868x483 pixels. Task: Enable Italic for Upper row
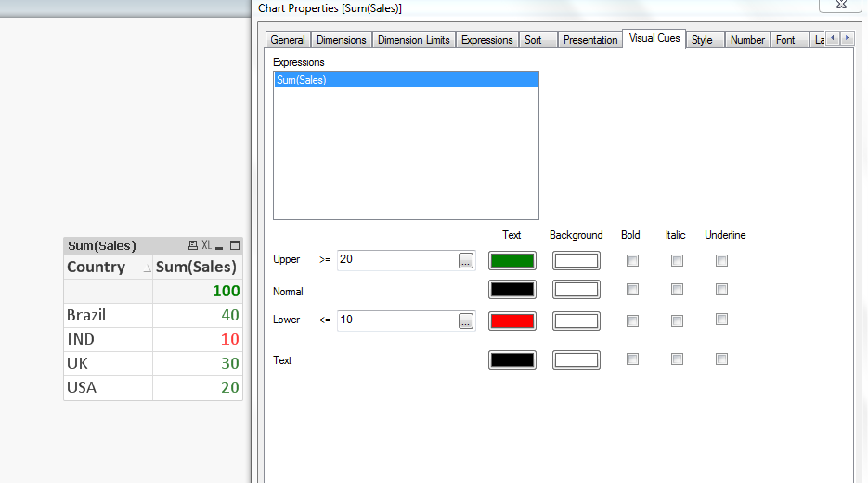[x=677, y=260]
